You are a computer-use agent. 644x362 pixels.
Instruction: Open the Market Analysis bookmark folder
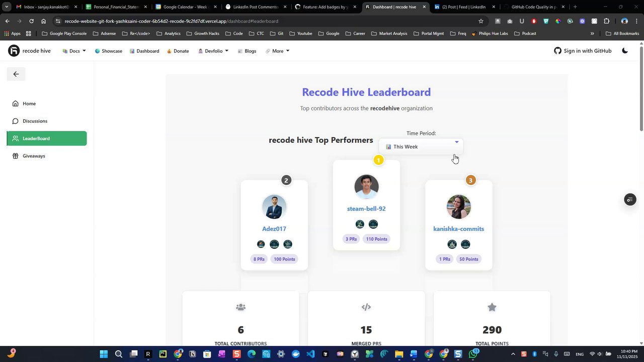tap(389, 33)
